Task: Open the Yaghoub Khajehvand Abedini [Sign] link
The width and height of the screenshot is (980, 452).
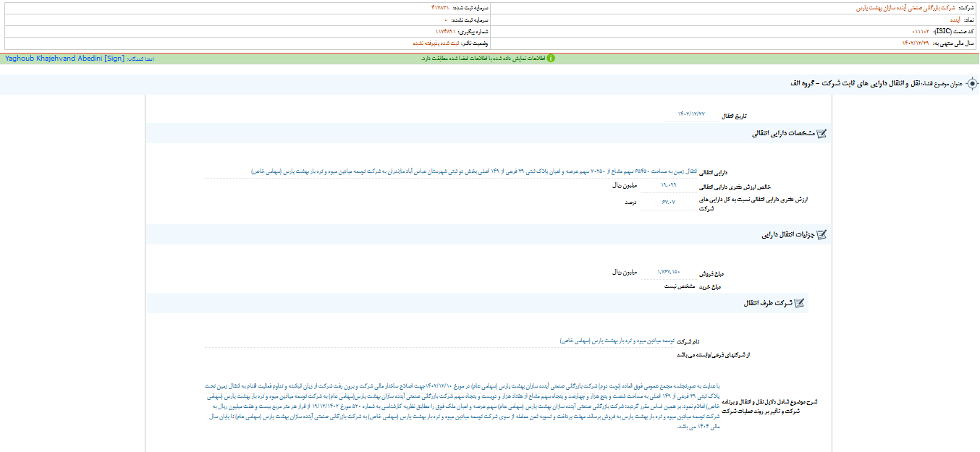Action: pos(64,58)
